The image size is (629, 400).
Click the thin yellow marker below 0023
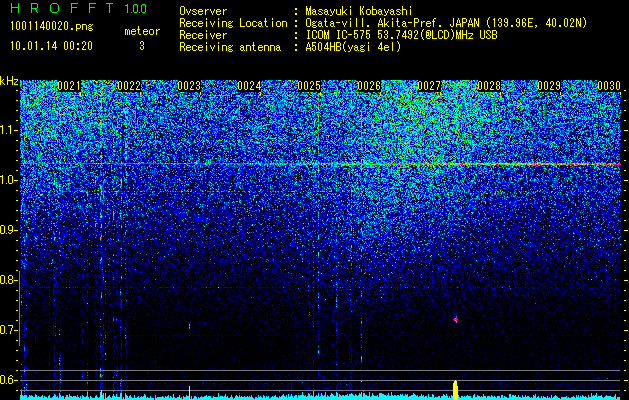pyautogui.click(x=189, y=393)
